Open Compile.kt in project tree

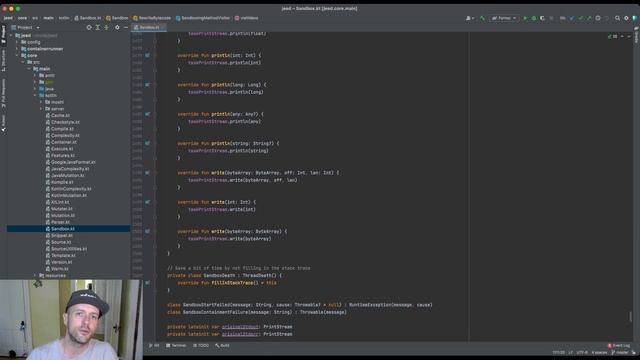pyautogui.click(x=60, y=129)
